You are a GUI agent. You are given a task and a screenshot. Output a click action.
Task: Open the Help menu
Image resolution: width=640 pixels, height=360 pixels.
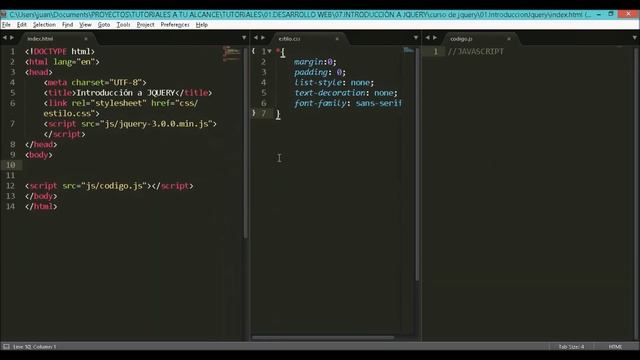click(202, 24)
